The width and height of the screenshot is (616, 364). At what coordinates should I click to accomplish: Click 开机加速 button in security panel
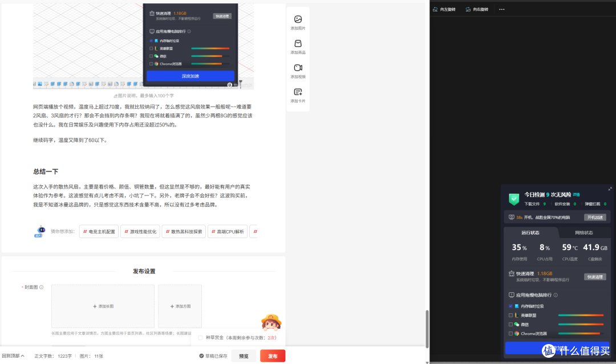click(595, 217)
